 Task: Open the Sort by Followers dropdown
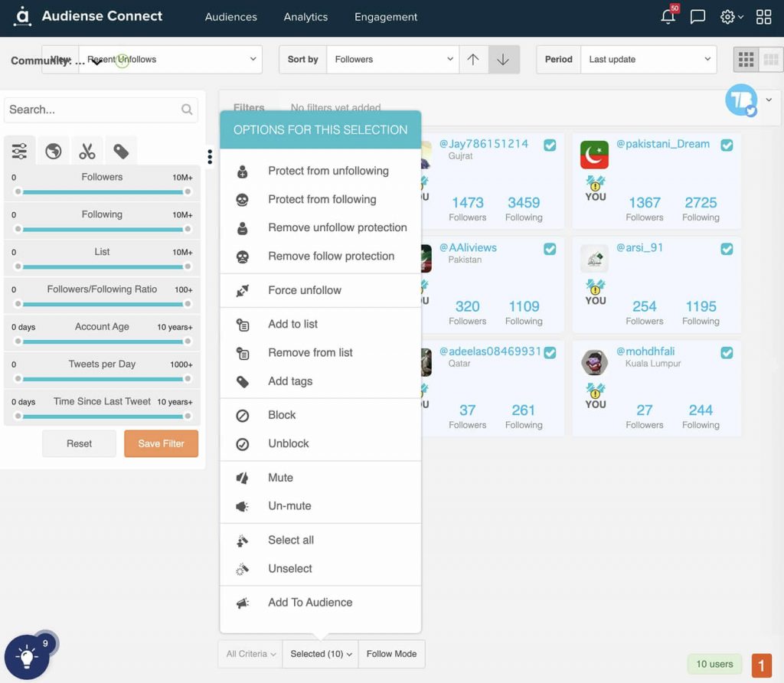pyautogui.click(x=393, y=60)
